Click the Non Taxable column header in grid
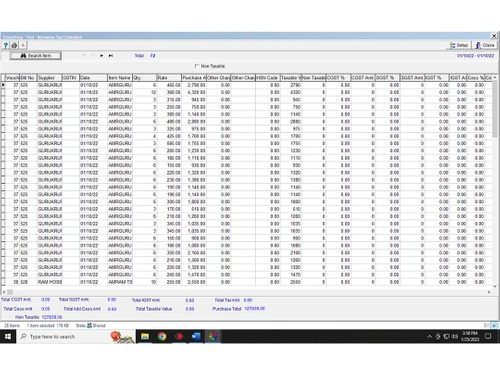The width and height of the screenshot is (500, 375). pyautogui.click(x=313, y=78)
